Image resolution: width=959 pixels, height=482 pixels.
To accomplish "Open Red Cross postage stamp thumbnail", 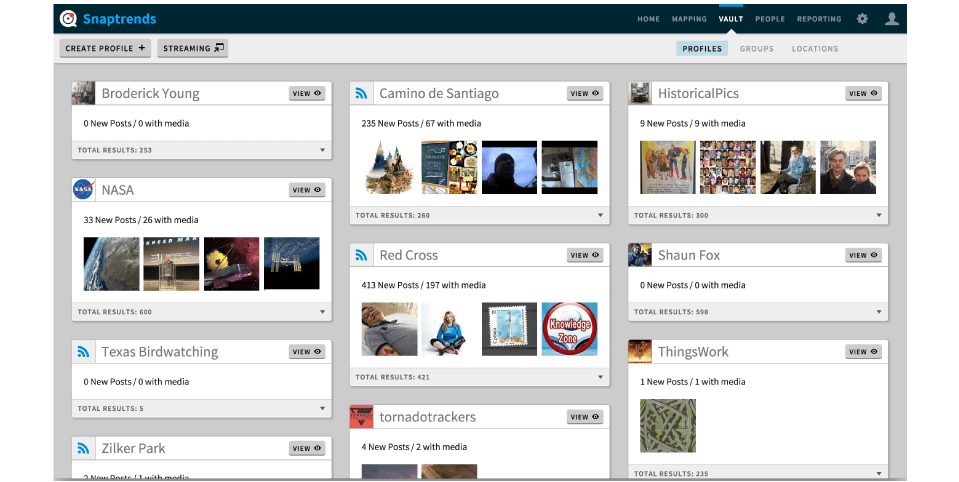I will coord(509,329).
